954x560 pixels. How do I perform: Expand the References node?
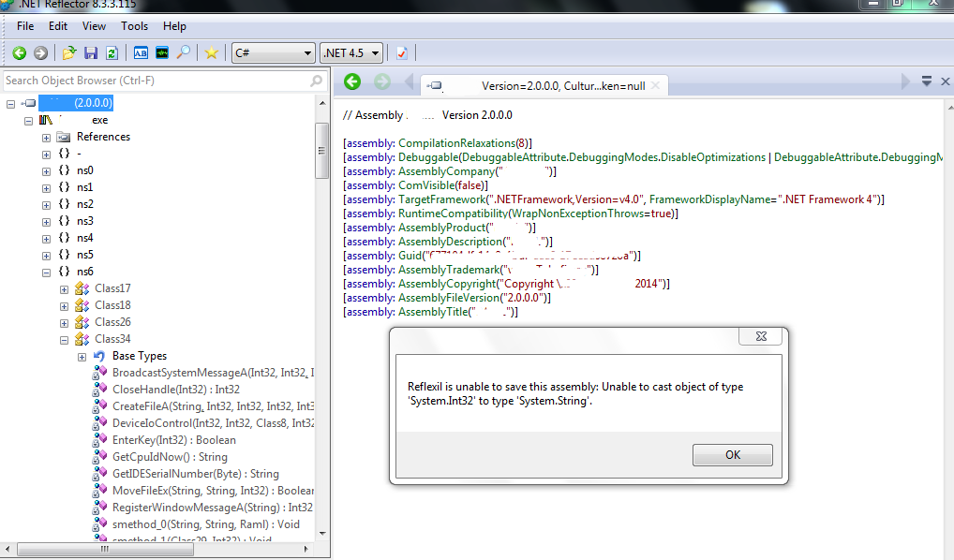click(46, 137)
